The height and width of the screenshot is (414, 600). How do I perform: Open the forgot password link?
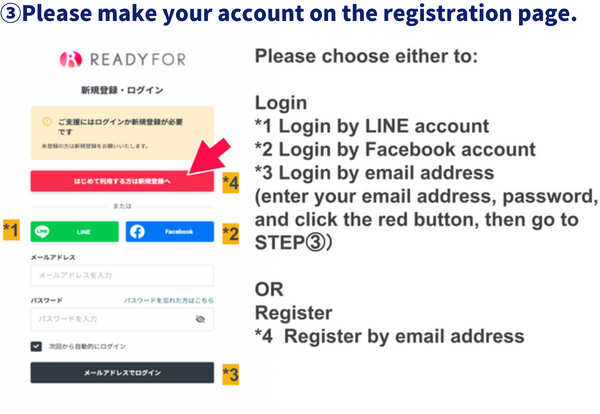point(168,299)
